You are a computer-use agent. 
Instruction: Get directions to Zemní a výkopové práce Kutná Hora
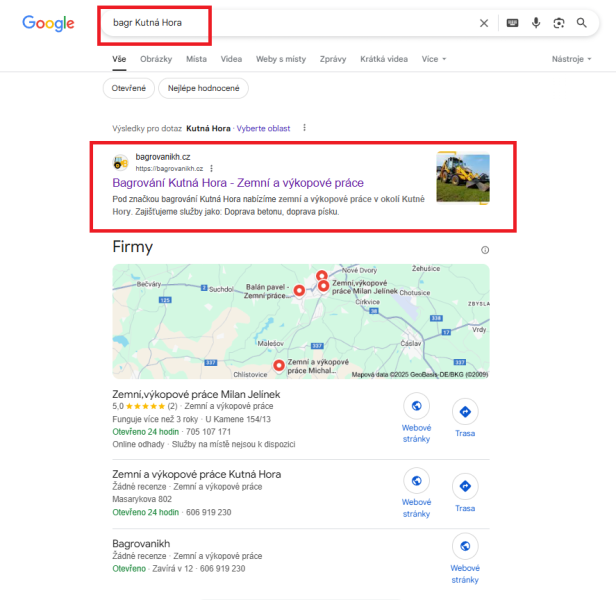coord(465,486)
